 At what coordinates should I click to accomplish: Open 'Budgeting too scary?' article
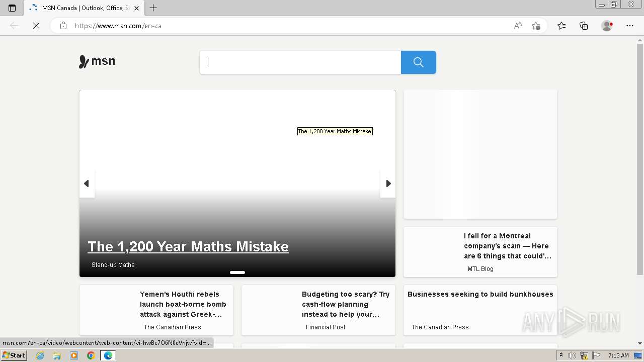pos(346,304)
